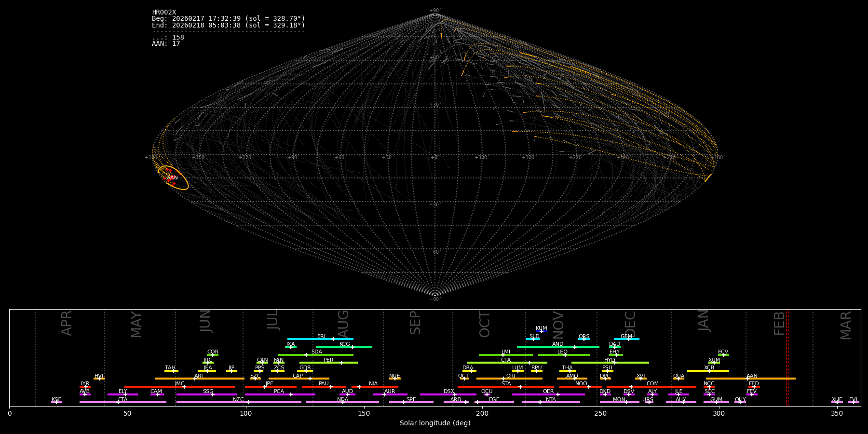Select the green KCG activity bar
The height and width of the screenshot is (434, 868).
click(344, 347)
